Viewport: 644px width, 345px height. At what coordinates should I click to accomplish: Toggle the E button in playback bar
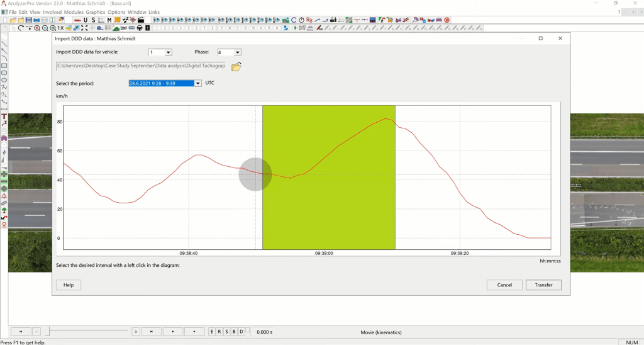pyautogui.click(x=212, y=332)
